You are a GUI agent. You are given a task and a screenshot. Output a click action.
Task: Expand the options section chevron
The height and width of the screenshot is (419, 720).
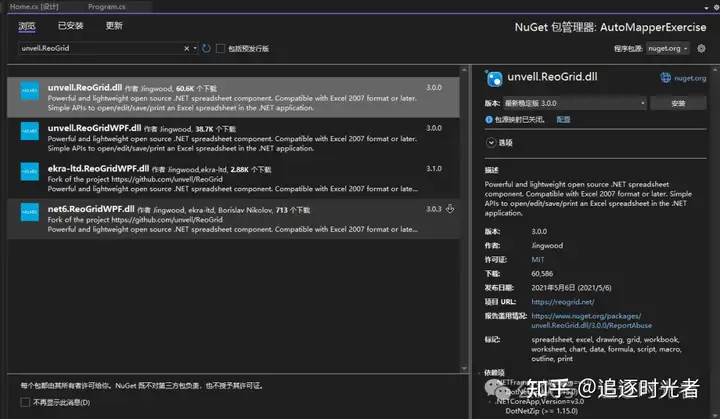tap(491, 142)
